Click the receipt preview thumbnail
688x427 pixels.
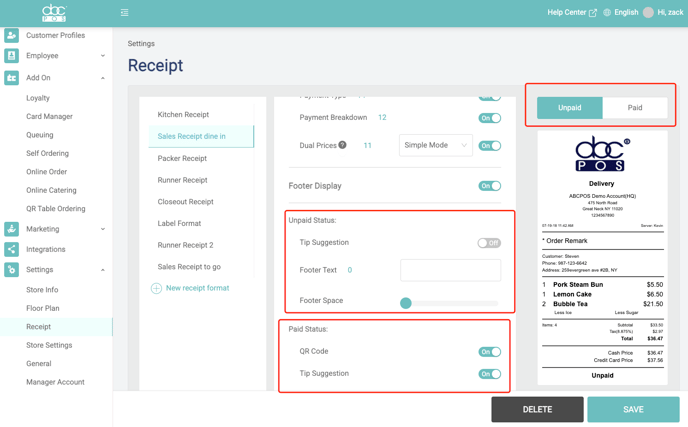point(602,258)
